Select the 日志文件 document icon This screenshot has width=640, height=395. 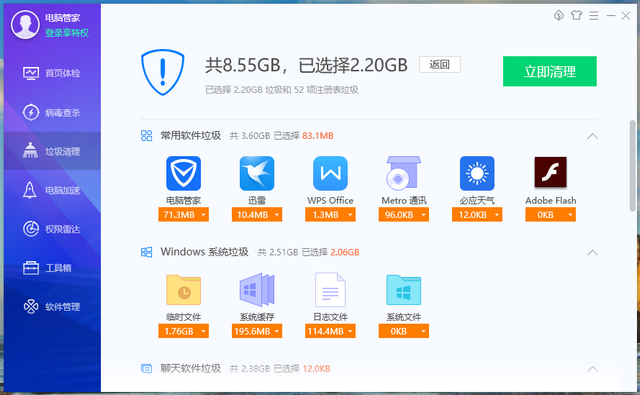coord(330,290)
